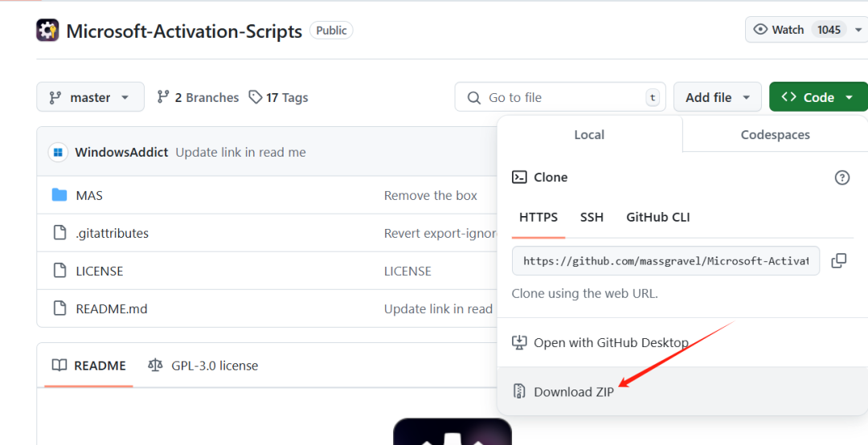Click the Download ZIP archive icon

click(x=519, y=391)
